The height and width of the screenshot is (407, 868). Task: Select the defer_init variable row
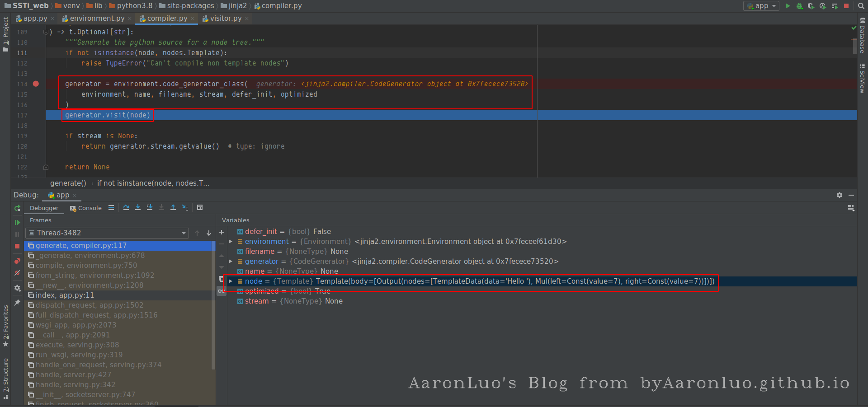(542, 232)
